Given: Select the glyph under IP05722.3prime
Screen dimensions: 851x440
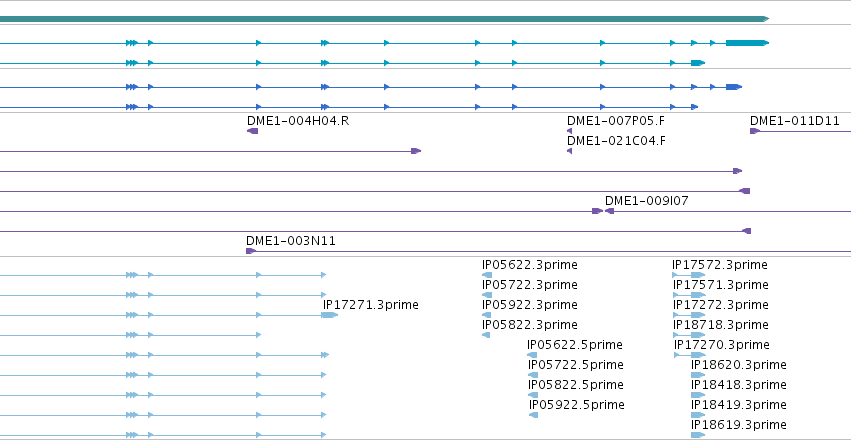Looking at the screenshot, I should [486, 295].
